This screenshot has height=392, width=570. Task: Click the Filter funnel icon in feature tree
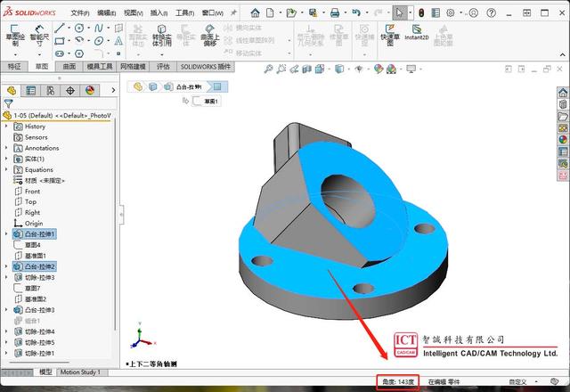tap(8, 103)
